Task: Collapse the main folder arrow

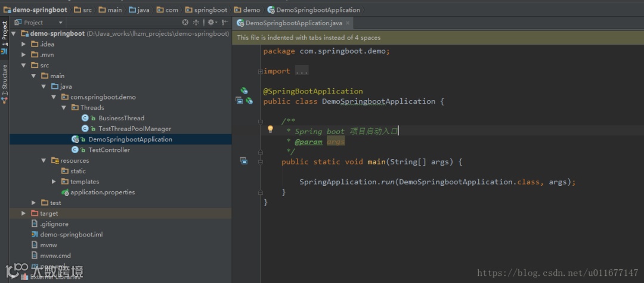Action: coord(33,76)
